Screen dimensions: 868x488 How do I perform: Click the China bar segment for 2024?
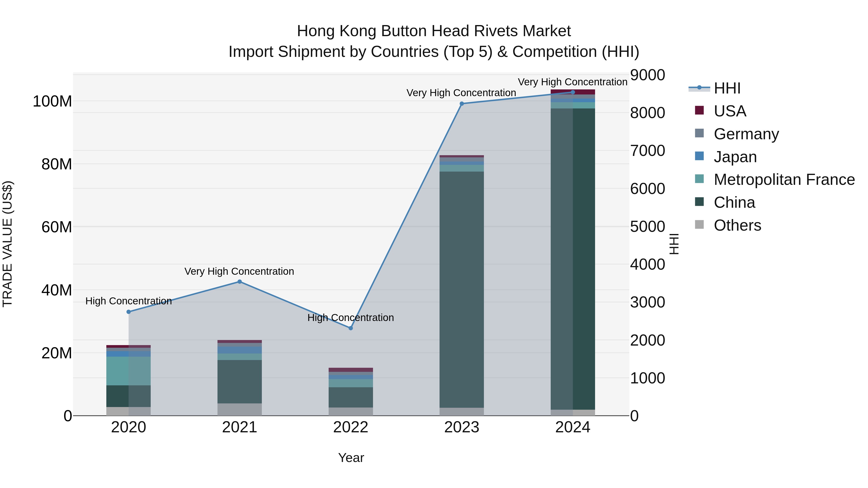click(x=573, y=259)
